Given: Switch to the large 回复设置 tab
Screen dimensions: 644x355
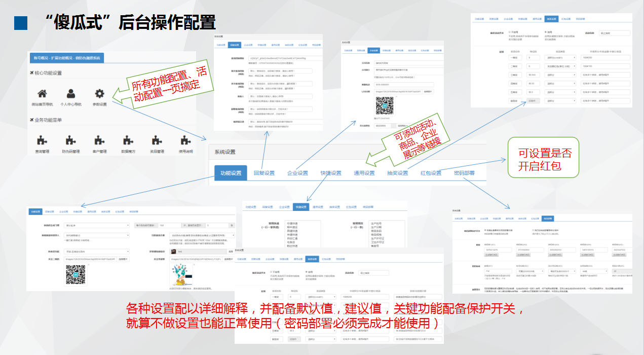Looking at the screenshot, I should (264, 173).
